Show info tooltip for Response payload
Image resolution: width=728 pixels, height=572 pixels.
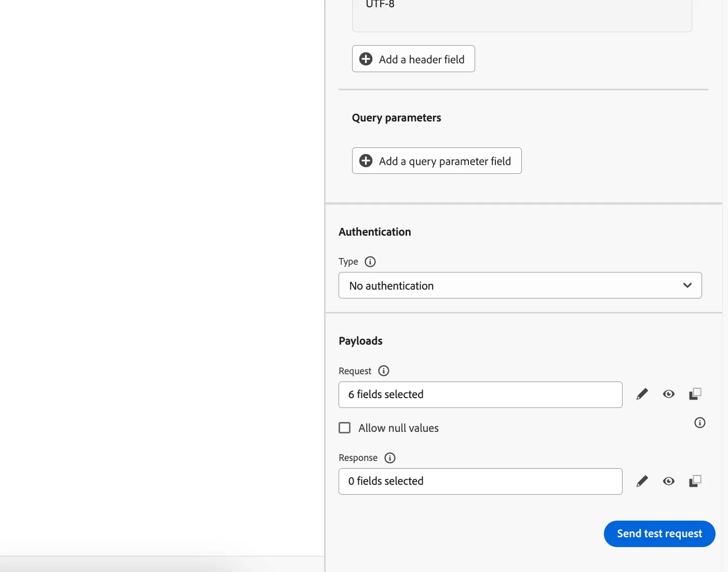pyautogui.click(x=390, y=458)
